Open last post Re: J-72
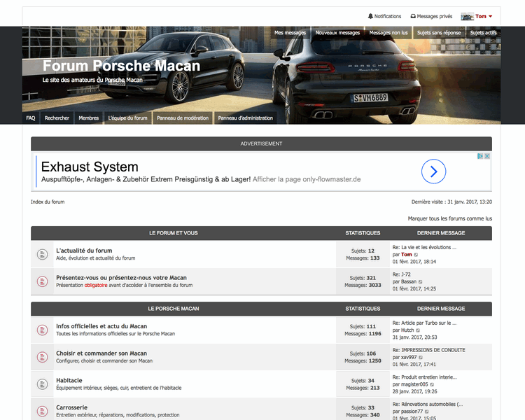 tap(402, 274)
